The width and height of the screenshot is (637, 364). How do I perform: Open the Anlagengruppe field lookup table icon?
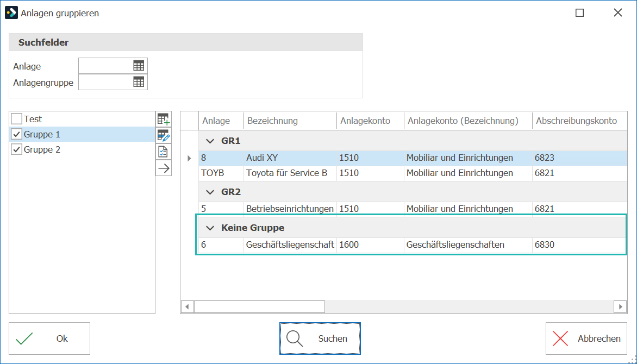coord(139,82)
